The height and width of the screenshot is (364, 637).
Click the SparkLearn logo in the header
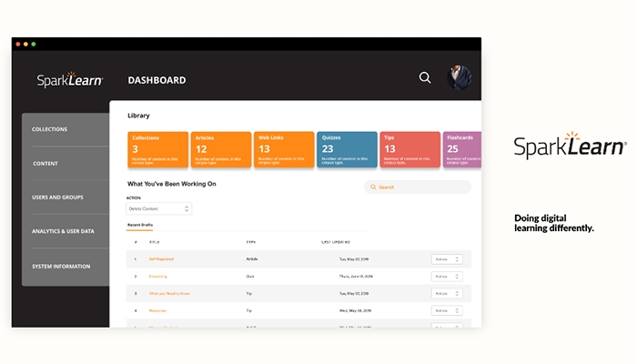tap(70, 80)
